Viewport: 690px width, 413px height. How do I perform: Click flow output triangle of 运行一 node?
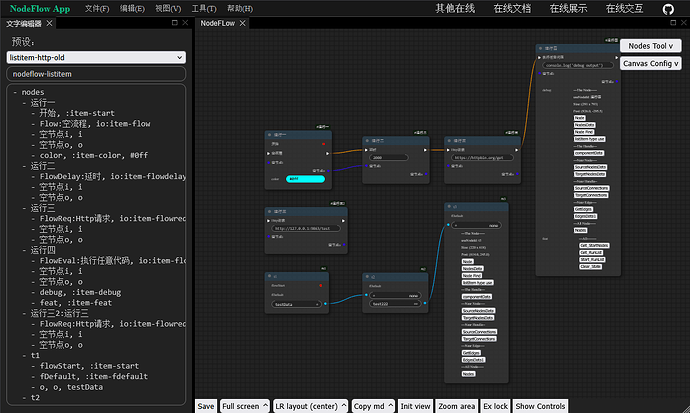pos(327,154)
